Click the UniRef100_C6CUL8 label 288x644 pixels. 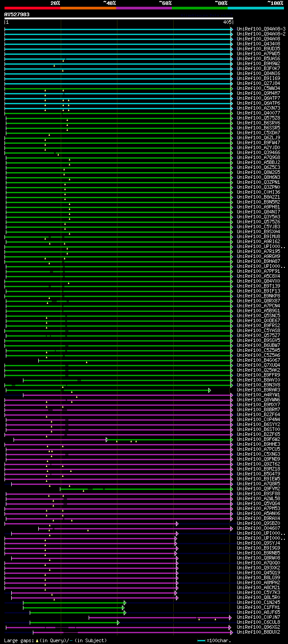point(258,622)
